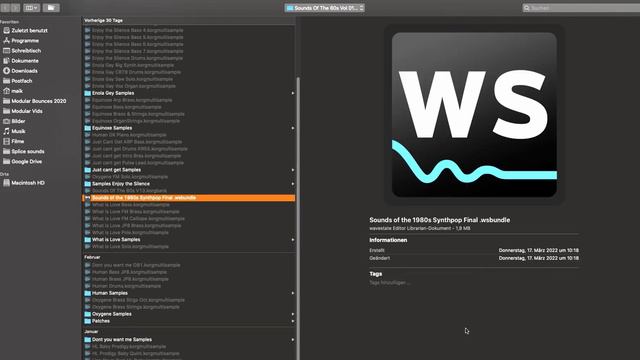Expand the Oxygene Samples folder arrow
This screenshot has height=360, width=640.
tap(293, 314)
